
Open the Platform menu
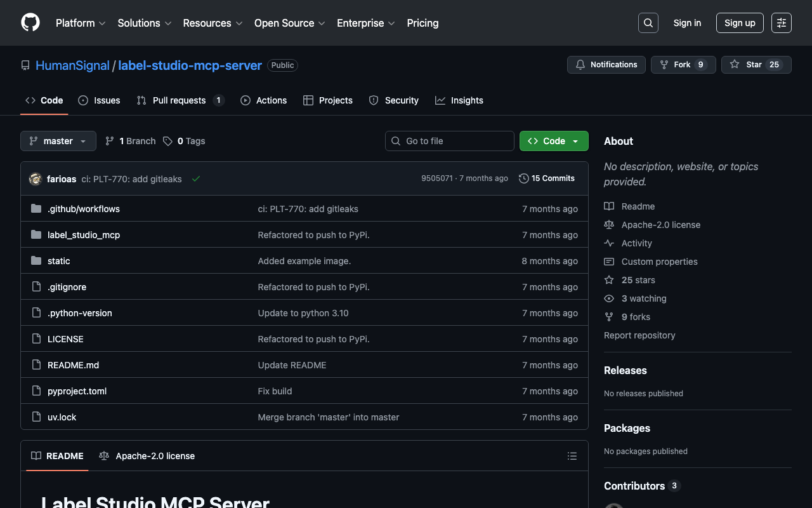[x=81, y=23]
